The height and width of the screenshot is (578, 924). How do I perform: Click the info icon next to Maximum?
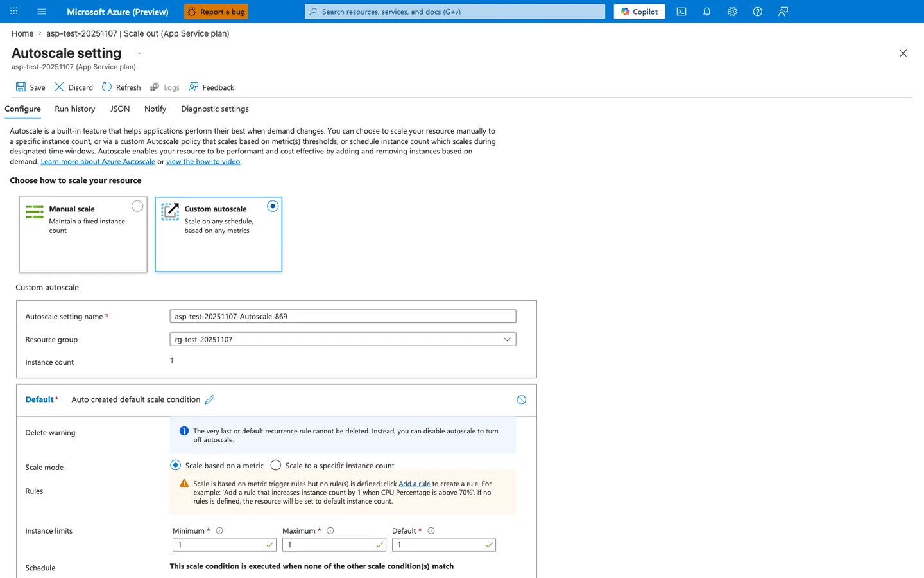point(330,530)
